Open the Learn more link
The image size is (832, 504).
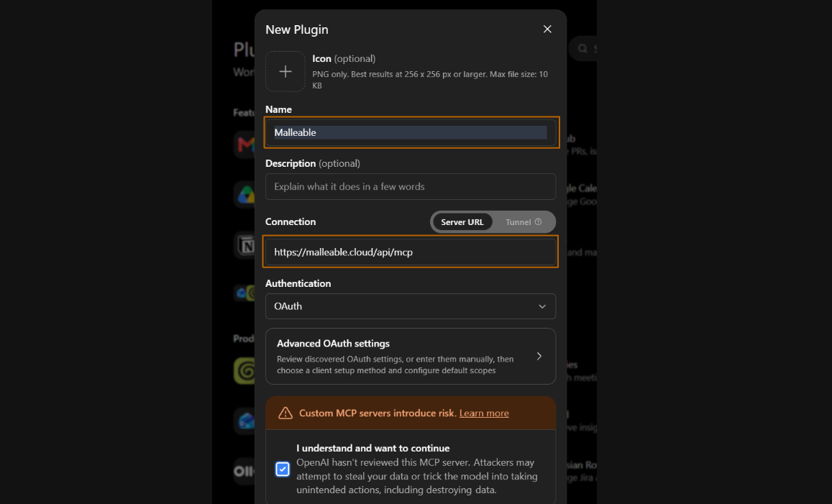pos(484,413)
